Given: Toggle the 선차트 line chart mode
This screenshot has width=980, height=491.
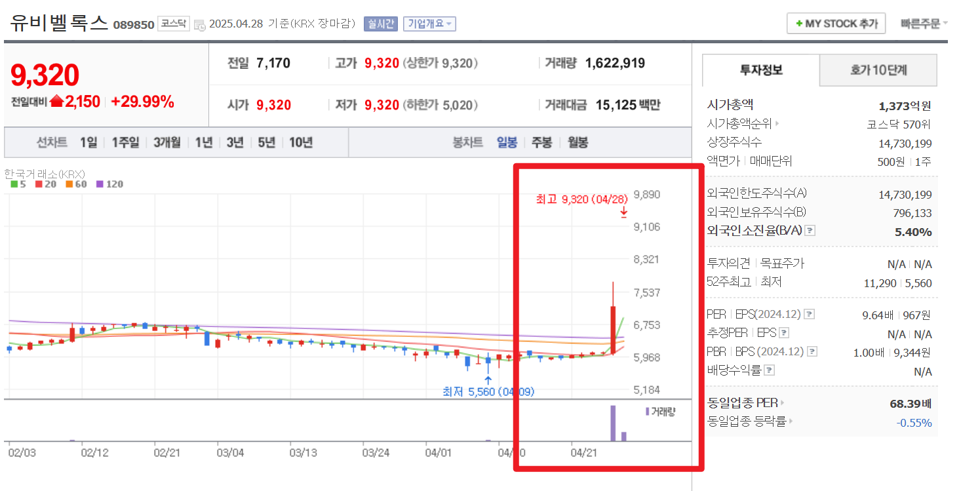Looking at the screenshot, I should point(52,142).
